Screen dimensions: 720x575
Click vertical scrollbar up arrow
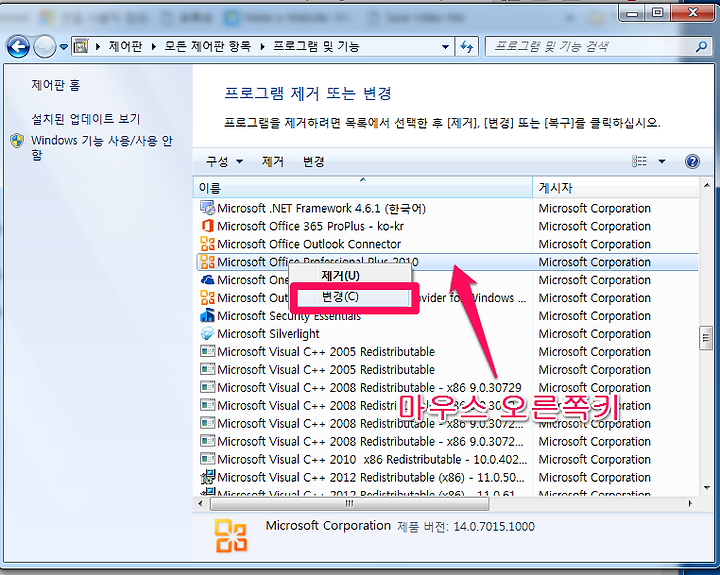(707, 186)
